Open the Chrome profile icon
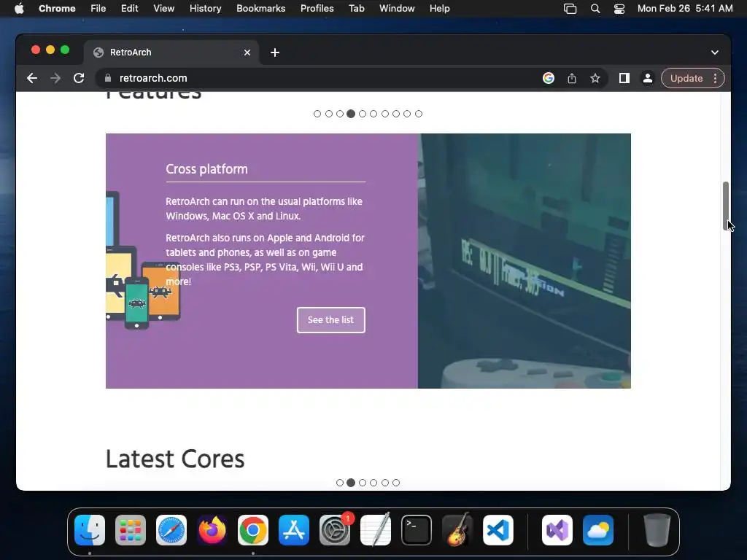747x560 pixels. click(x=648, y=78)
